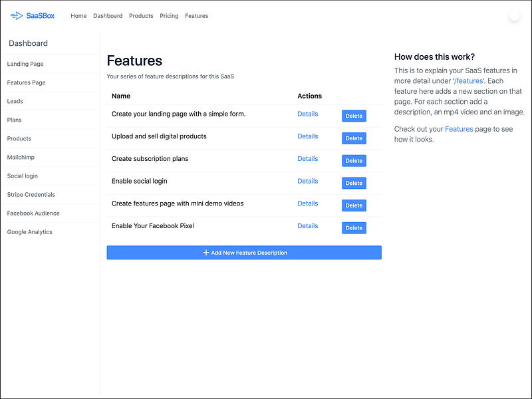532x399 pixels.
Task: Select 'Create subscription plans' text
Action: pyautogui.click(x=150, y=159)
